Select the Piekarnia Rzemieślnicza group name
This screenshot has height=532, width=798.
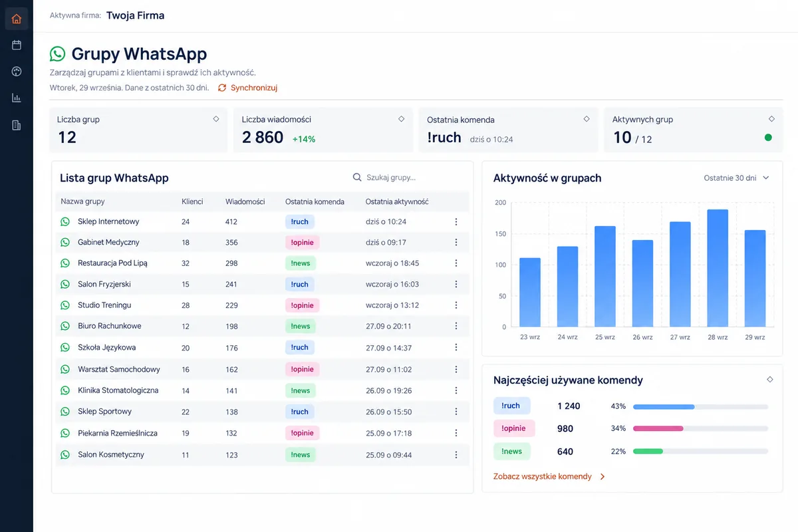click(118, 433)
